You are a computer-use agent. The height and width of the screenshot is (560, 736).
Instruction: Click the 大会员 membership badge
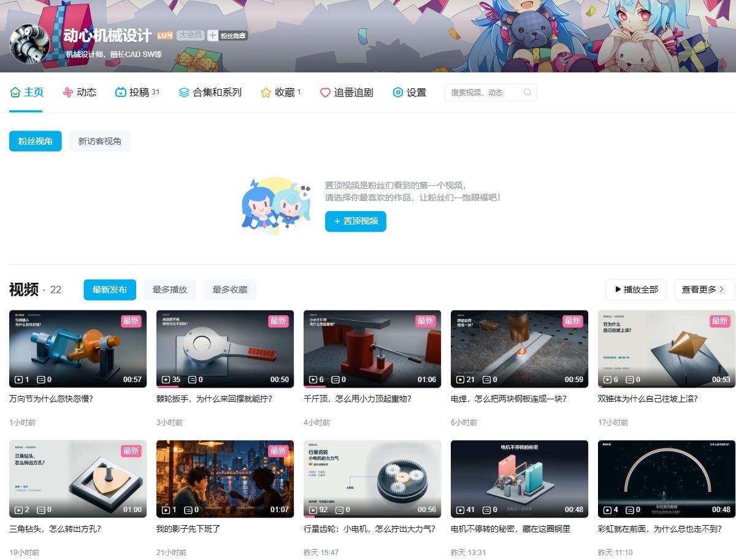click(x=190, y=36)
